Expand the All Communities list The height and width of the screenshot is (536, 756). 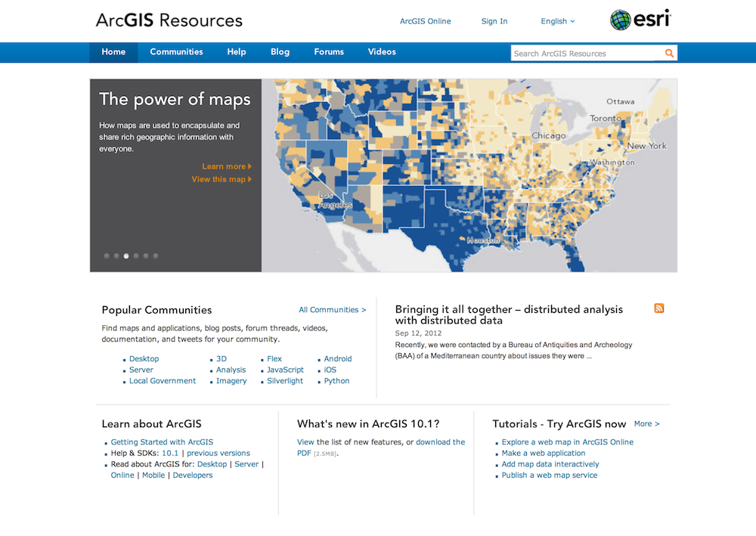(x=332, y=310)
